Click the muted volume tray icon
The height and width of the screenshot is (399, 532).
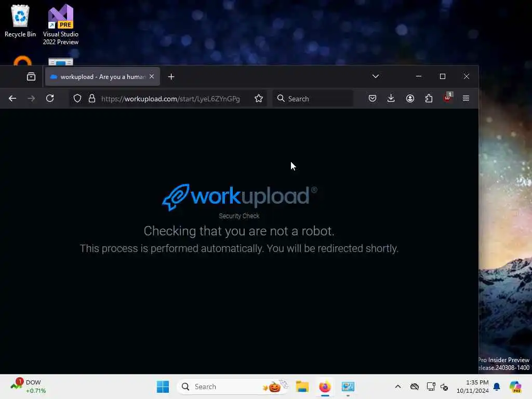pyautogui.click(x=444, y=387)
